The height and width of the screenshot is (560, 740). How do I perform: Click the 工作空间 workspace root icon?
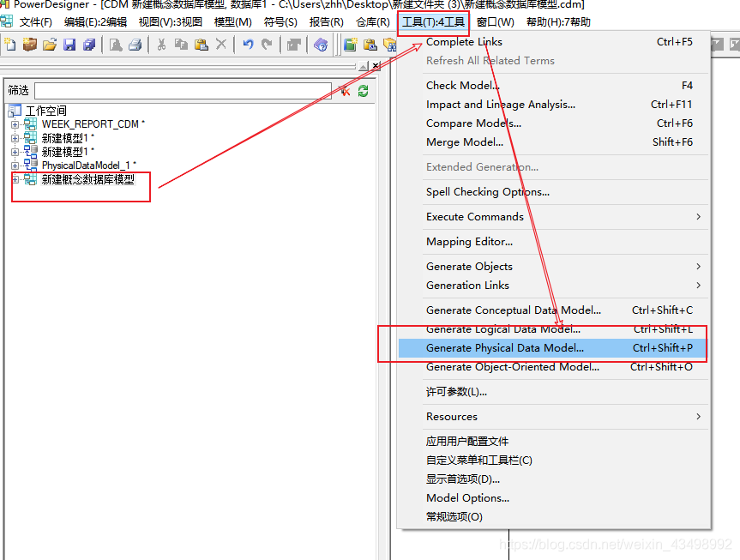pyautogui.click(x=15, y=111)
